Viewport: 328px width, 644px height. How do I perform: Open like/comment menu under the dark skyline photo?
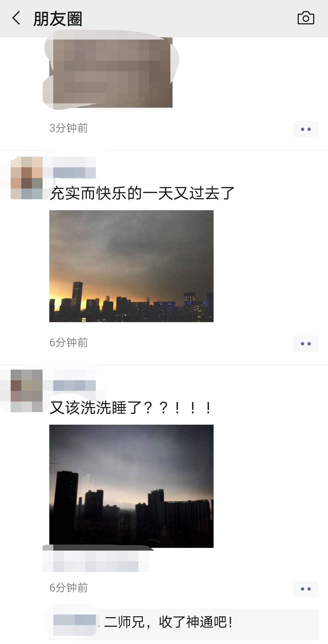tap(305, 589)
